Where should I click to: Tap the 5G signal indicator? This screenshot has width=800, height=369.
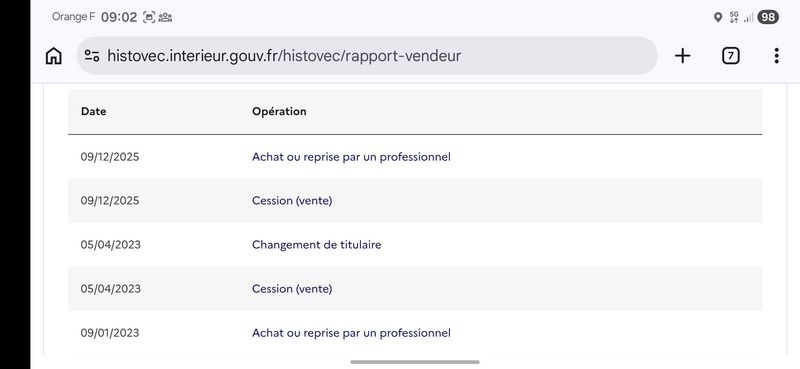(734, 17)
